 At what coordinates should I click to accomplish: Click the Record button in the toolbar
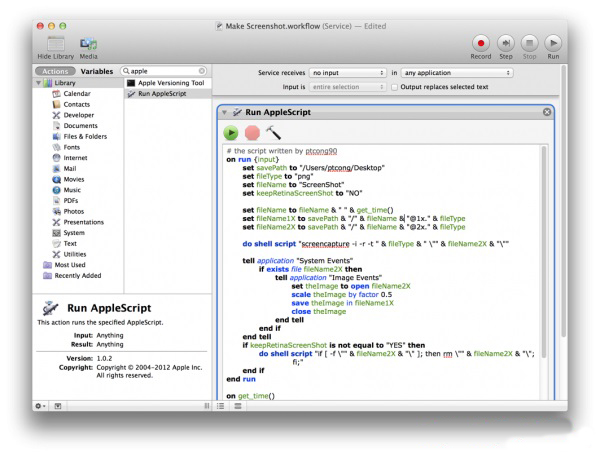click(x=481, y=43)
